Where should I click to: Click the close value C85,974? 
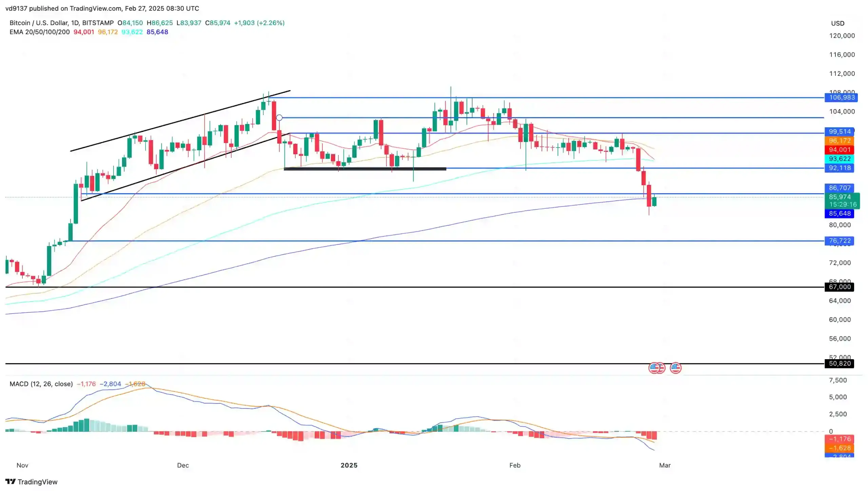[218, 23]
